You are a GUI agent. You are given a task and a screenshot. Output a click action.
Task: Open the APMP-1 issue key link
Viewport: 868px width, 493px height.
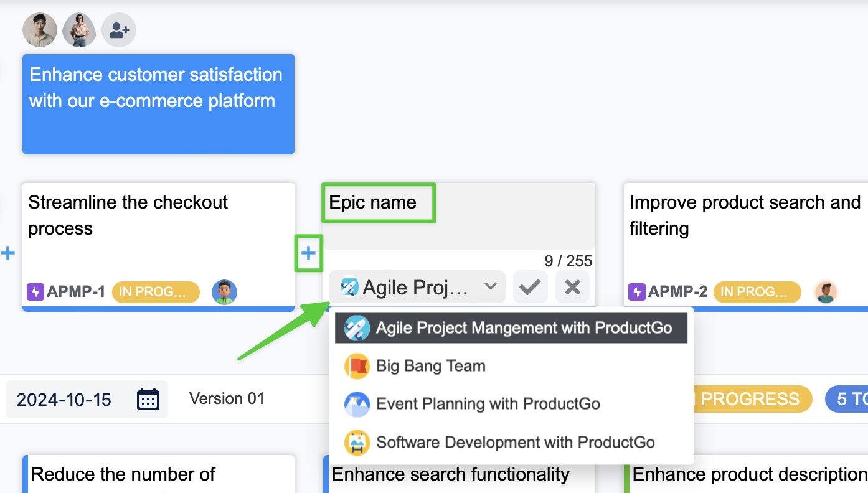[75, 291]
